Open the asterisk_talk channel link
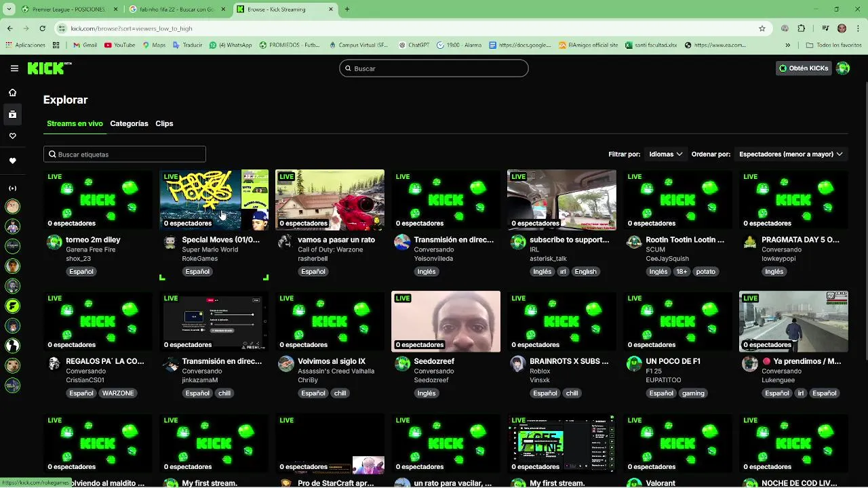Screen dimensions: 868x488 coord(548,258)
